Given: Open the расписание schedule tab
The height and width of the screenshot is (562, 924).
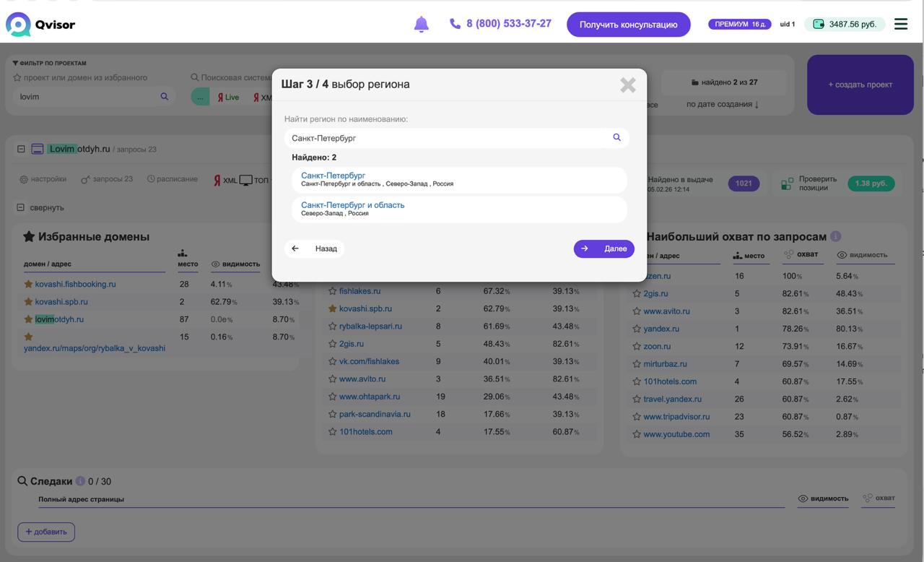Looking at the screenshot, I should pos(172,179).
